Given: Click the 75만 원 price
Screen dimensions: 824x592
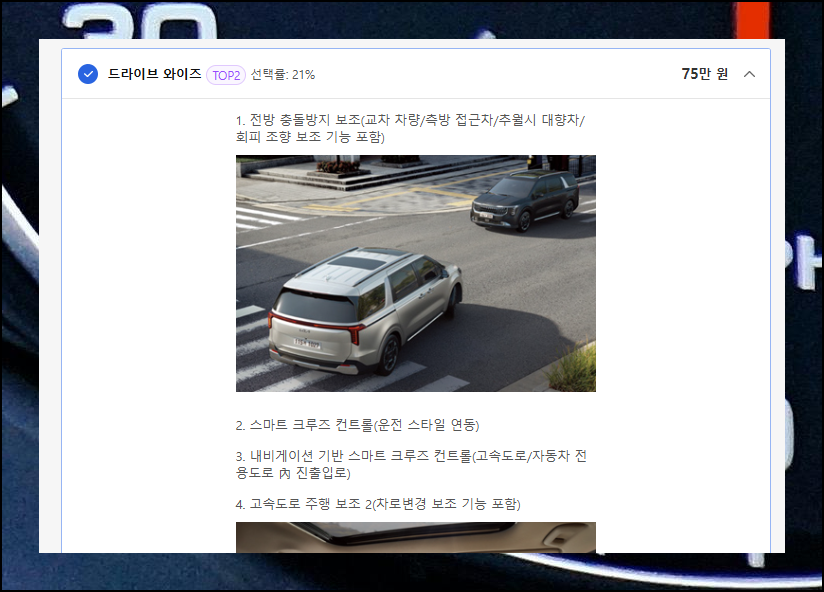Looking at the screenshot, I should point(705,74).
